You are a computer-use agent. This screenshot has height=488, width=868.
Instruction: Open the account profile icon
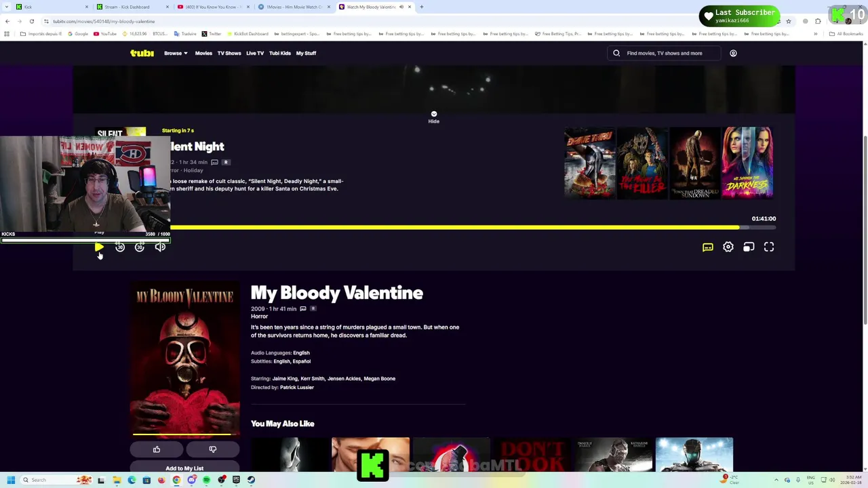point(733,53)
